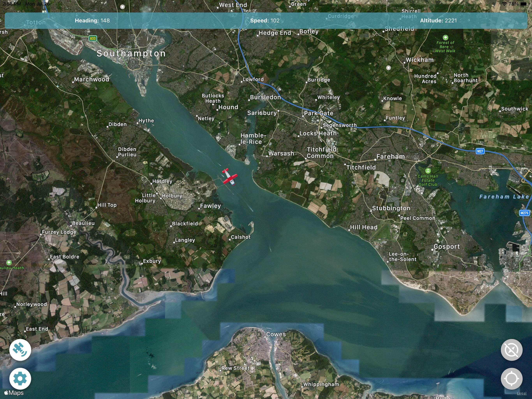Image resolution: width=532 pixels, height=399 pixels.
Task: Tap the 2:55 PM clock in status bar
Action: [x=12, y=4]
